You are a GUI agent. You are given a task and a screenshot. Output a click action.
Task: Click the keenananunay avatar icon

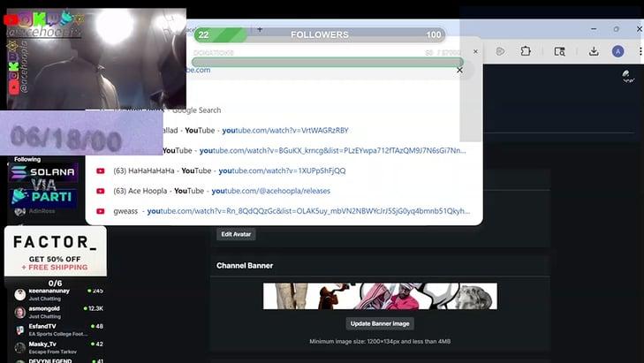pos(19,294)
